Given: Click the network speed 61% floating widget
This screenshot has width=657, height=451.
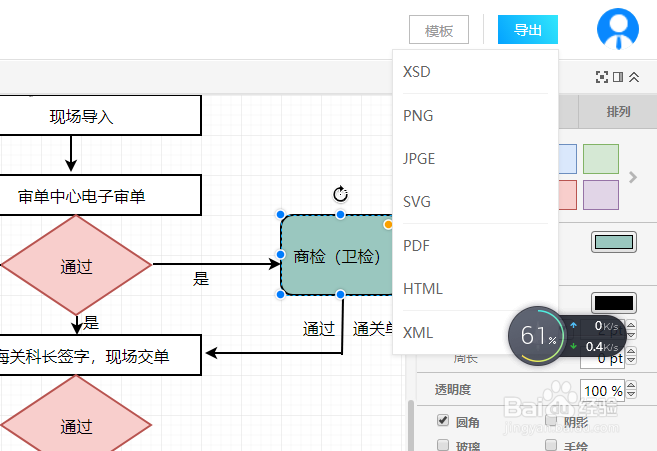Looking at the screenshot, I should (x=566, y=336).
